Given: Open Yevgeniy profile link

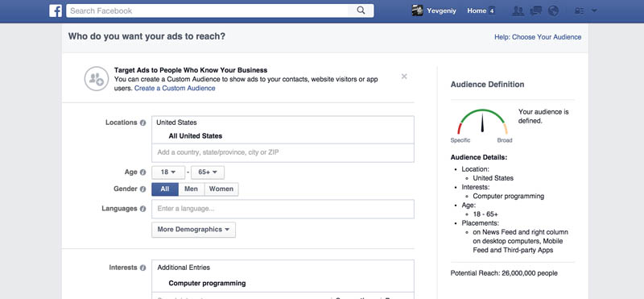Looking at the screenshot, I should tap(441, 10).
